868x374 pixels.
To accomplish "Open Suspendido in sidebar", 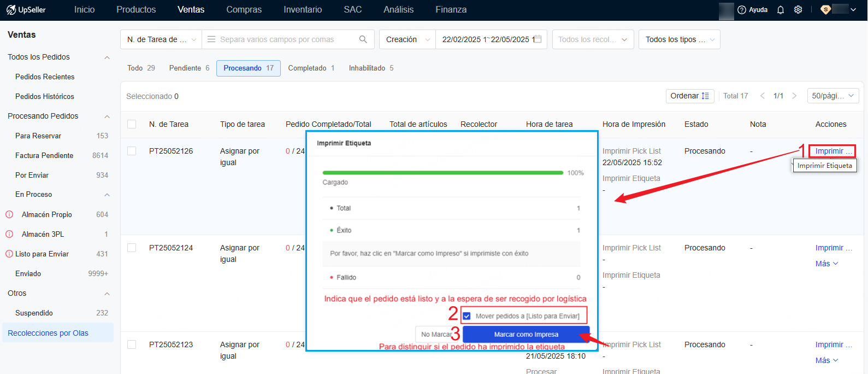I will pos(34,313).
